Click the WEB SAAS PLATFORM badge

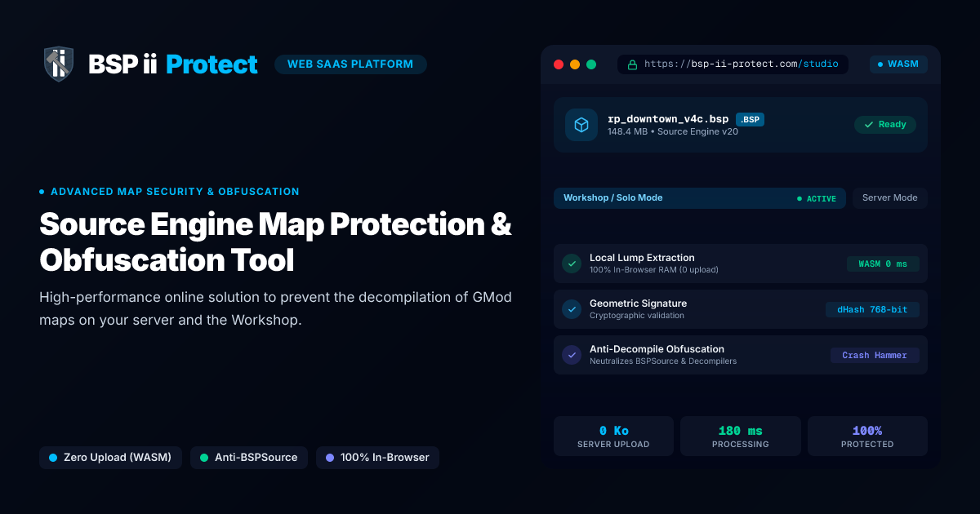coord(350,64)
